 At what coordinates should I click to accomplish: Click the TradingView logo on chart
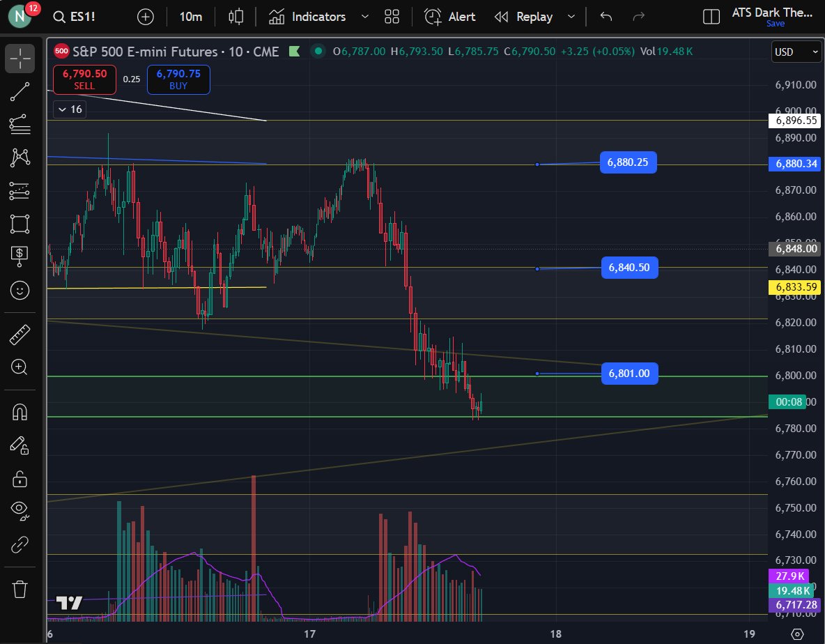click(70, 602)
